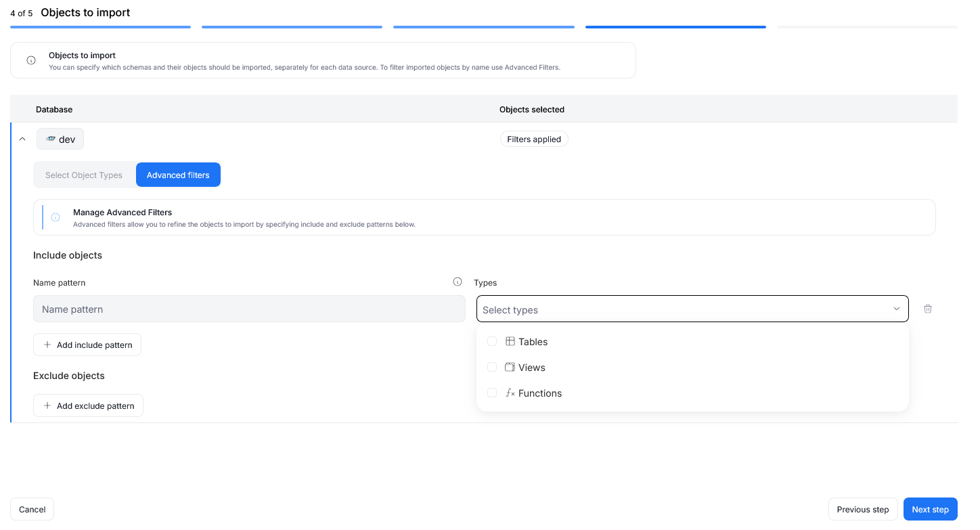
Task: Delete the include pattern row with trash icon
Action: click(928, 309)
